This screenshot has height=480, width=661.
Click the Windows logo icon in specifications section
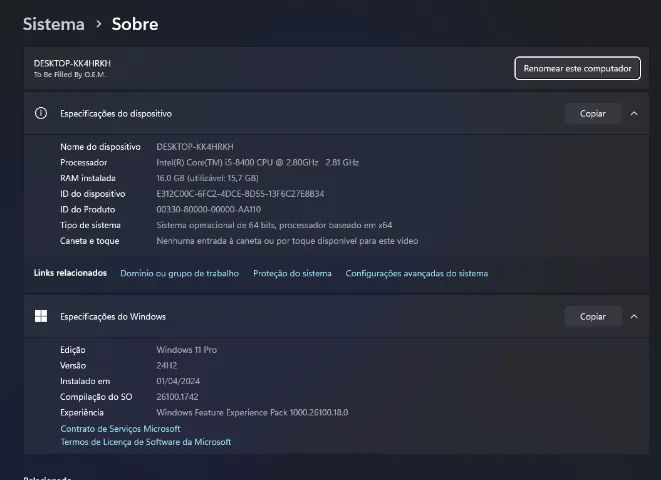point(41,317)
